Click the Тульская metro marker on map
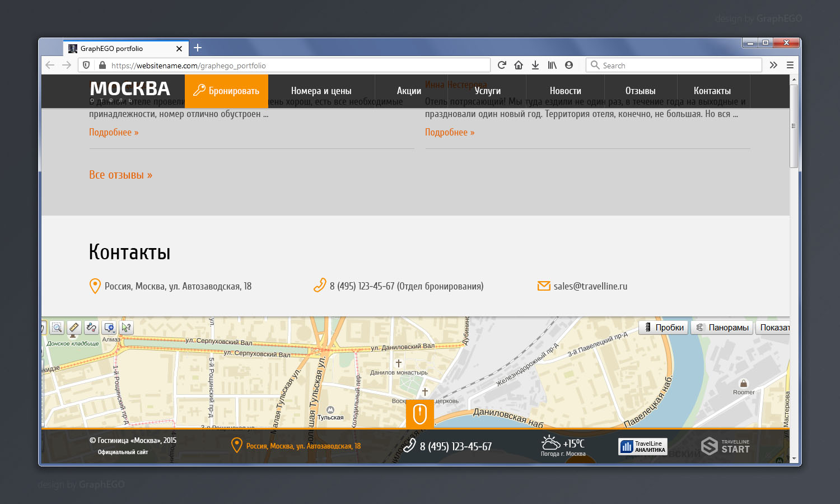This screenshot has height=504, width=840. pyautogui.click(x=330, y=410)
